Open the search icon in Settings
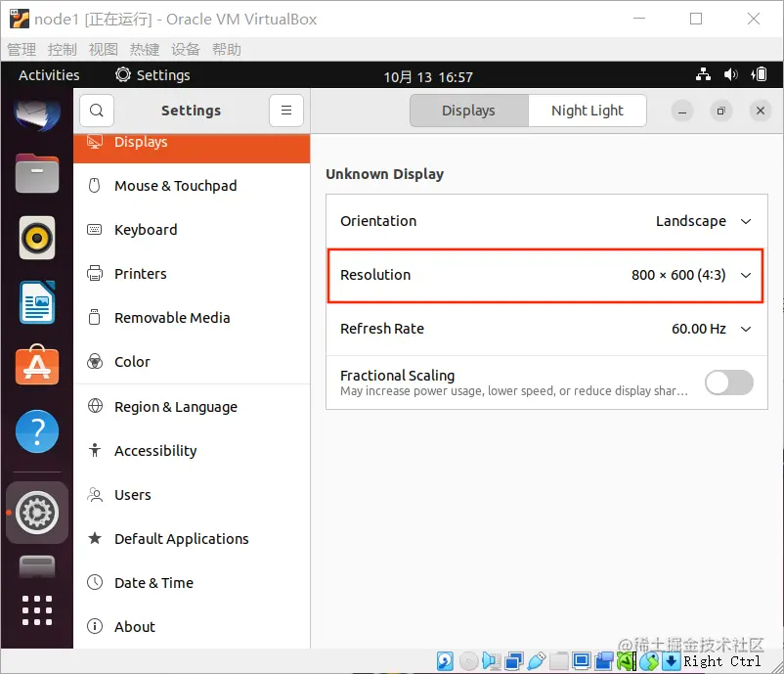The height and width of the screenshot is (674, 784). click(x=97, y=111)
